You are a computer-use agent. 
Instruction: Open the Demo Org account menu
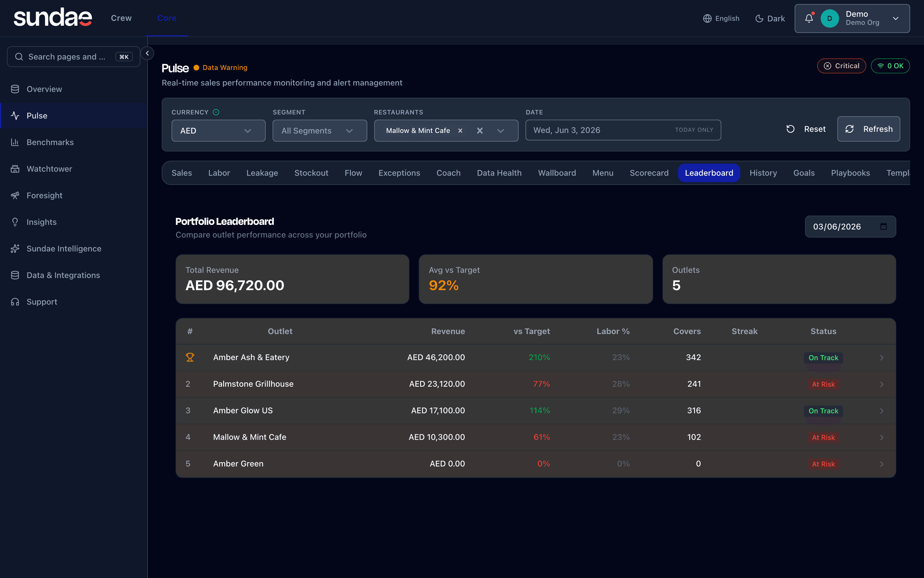(x=852, y=18)
